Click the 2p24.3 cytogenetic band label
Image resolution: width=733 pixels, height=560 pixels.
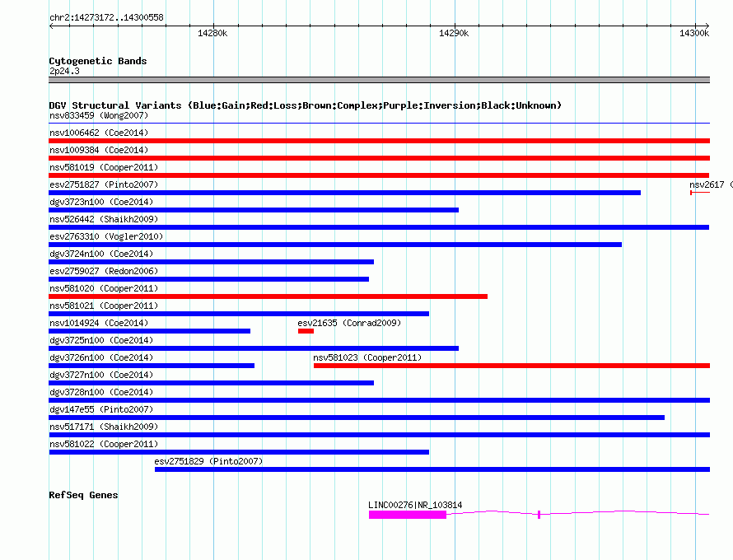(64, 71)
